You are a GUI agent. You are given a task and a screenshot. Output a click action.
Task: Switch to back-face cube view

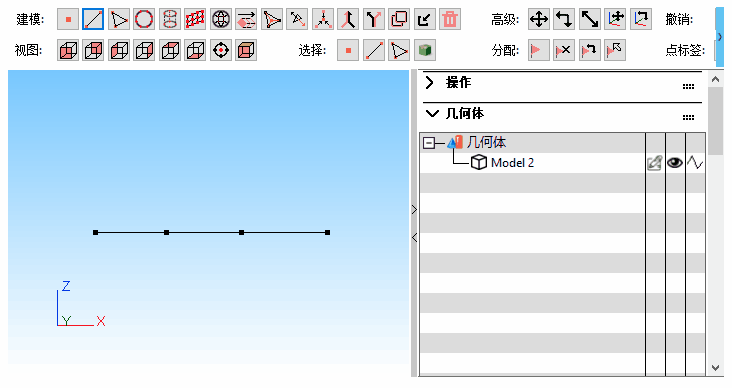tap(93, 50)
